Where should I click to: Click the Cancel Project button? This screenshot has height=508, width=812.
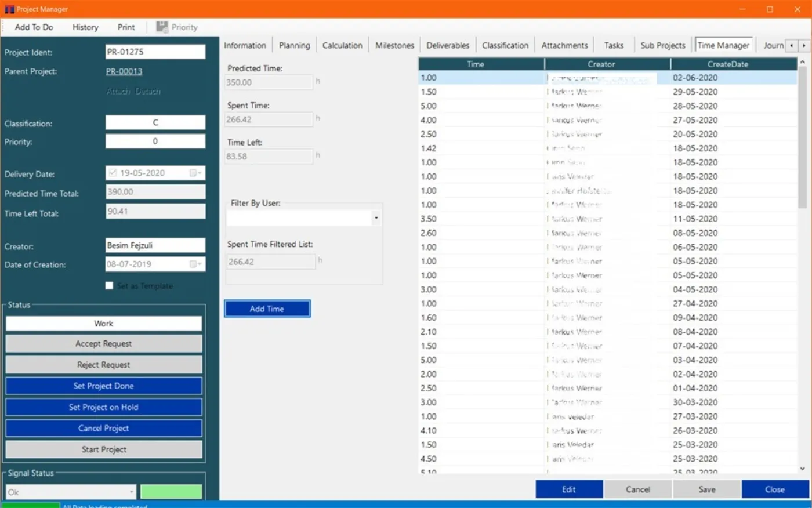(x=104, y=429)
